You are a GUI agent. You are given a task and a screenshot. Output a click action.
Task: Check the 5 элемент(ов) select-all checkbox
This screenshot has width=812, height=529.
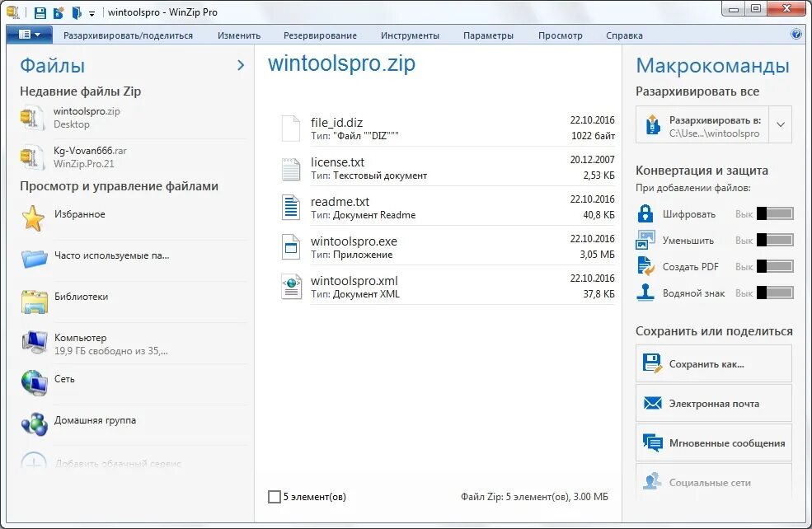tap(275, 497)
